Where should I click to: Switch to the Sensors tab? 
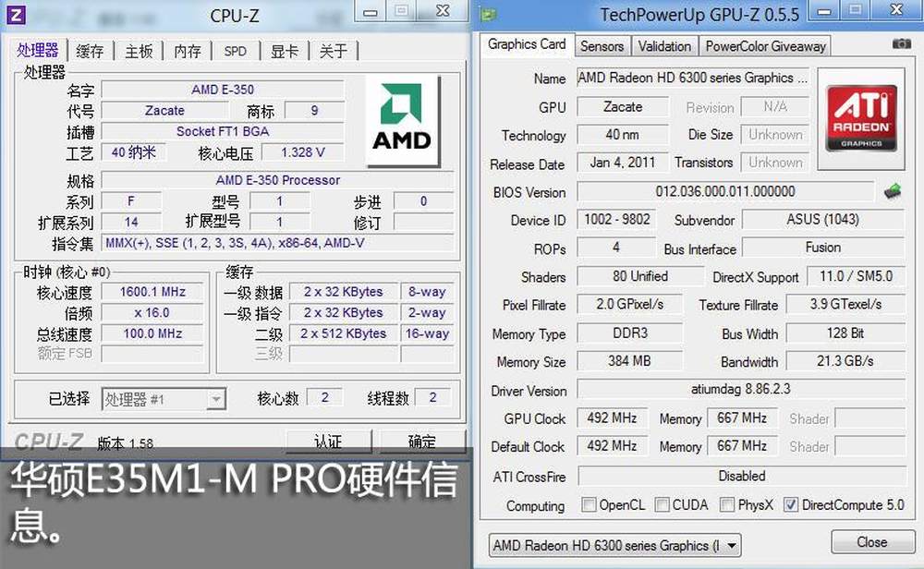[x=602, y=46]
